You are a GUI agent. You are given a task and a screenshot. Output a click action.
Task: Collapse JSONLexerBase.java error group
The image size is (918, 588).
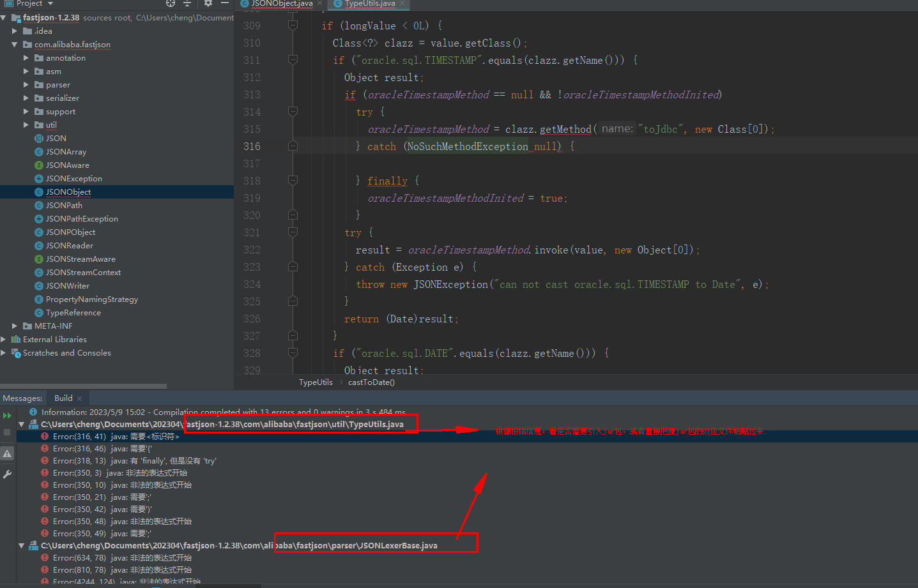click(21, 546)
